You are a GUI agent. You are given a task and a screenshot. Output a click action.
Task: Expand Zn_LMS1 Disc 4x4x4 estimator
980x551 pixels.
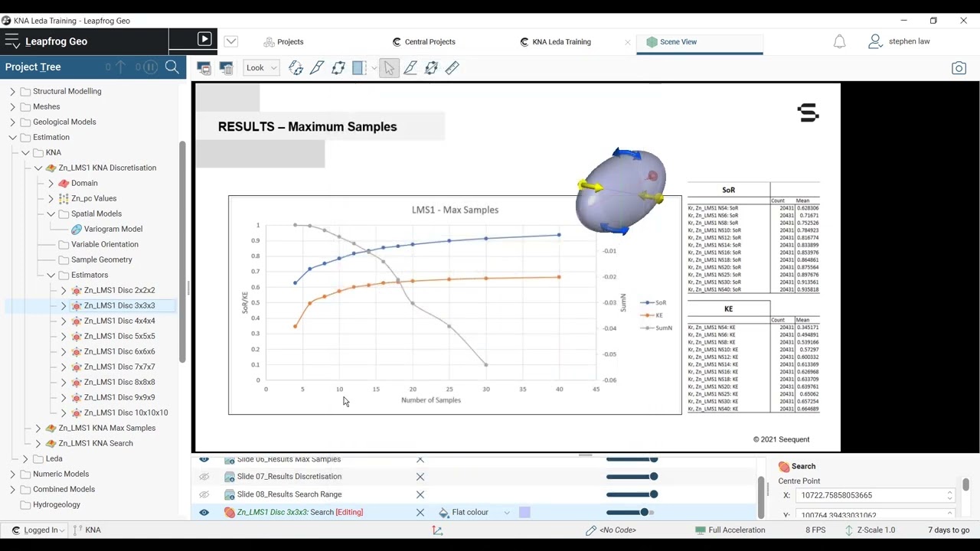tap(64, 321)
